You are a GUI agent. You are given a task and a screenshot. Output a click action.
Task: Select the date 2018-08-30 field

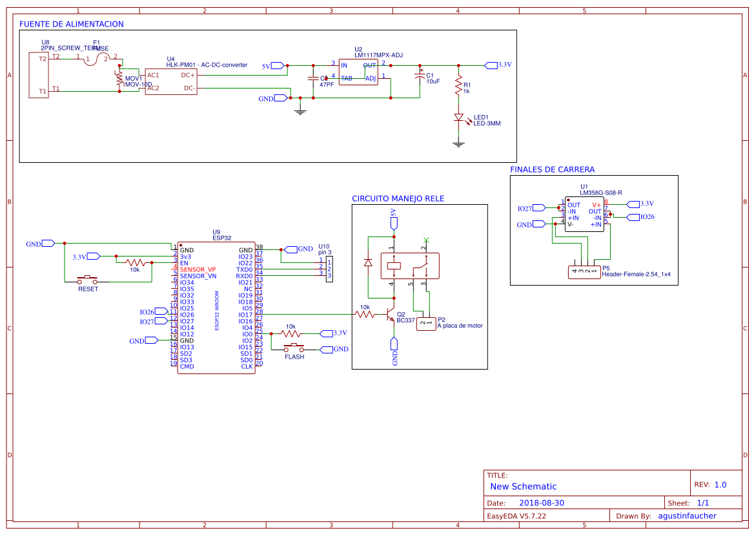click(541, 503)
